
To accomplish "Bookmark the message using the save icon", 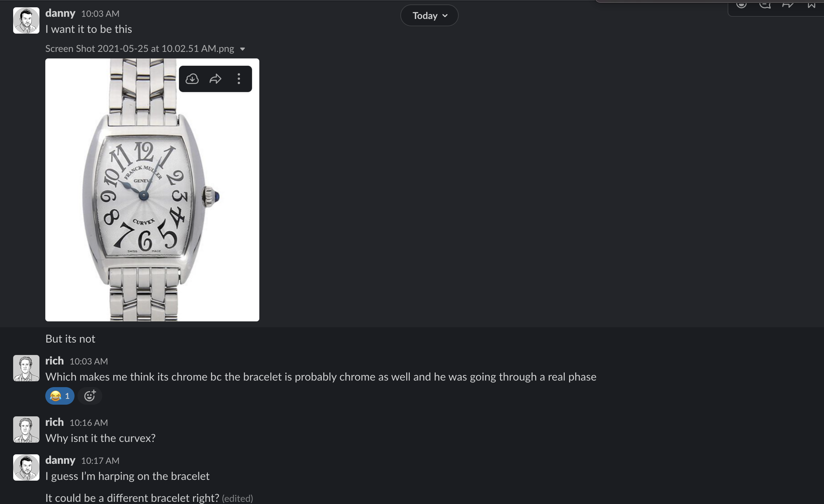I will (811, 4).
